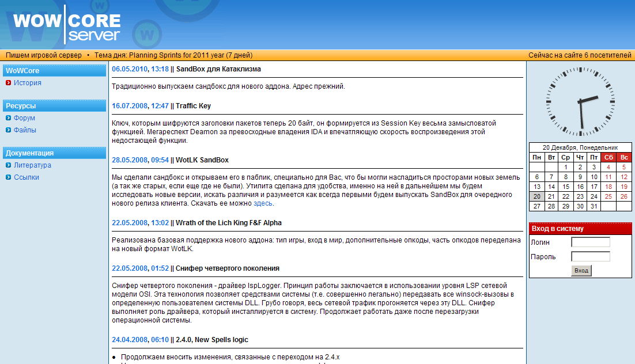Open the Литература documentation link

coord(32,165)
